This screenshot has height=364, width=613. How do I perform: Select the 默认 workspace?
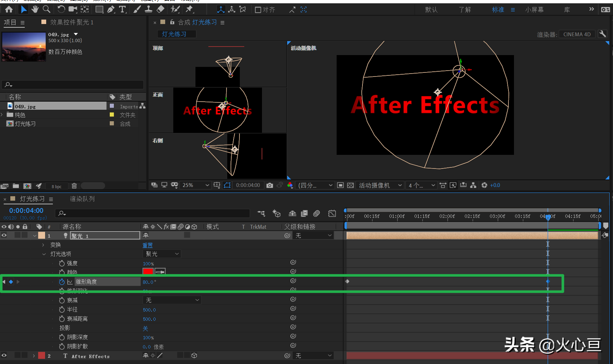pos(431,10)
